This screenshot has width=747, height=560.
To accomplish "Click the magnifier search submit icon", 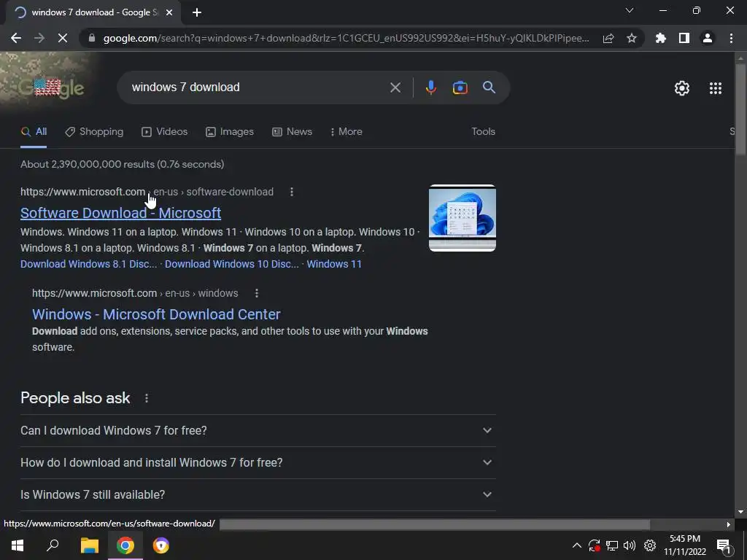I will [x=489, y=87].
